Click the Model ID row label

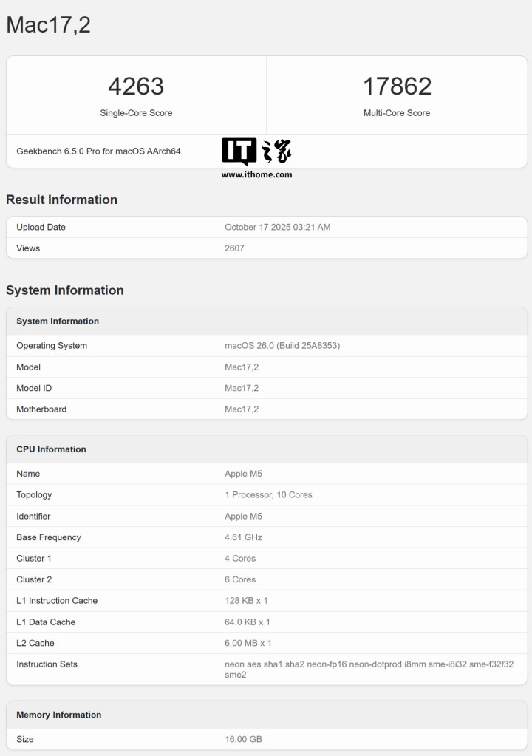coord(34,388)
